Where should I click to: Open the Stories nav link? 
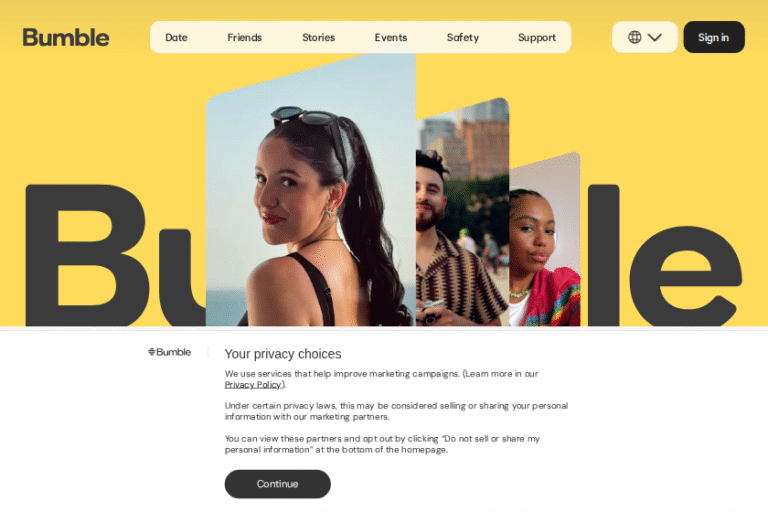point(318,37)
